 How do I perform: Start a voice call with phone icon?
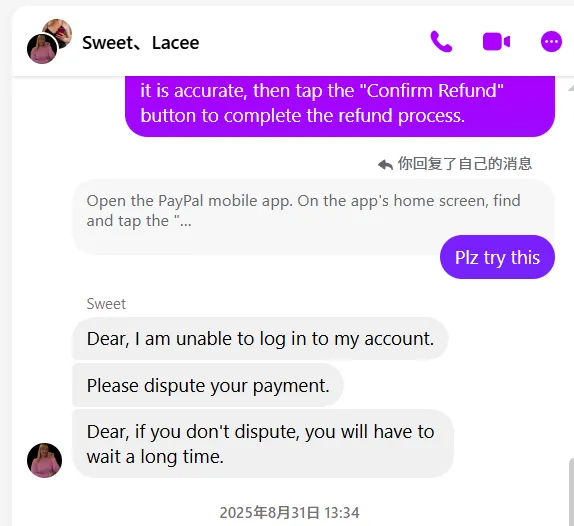pyautogui.click(x=441, y=42)
